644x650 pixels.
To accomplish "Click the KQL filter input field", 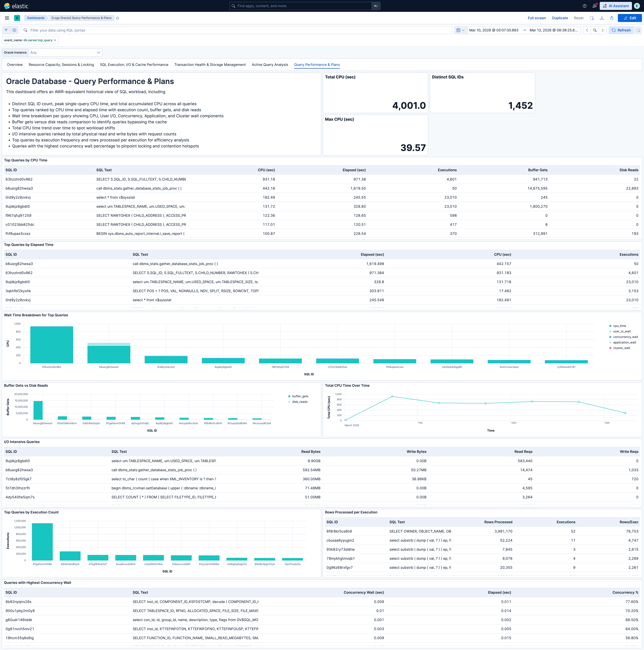I will coord(236,30).
